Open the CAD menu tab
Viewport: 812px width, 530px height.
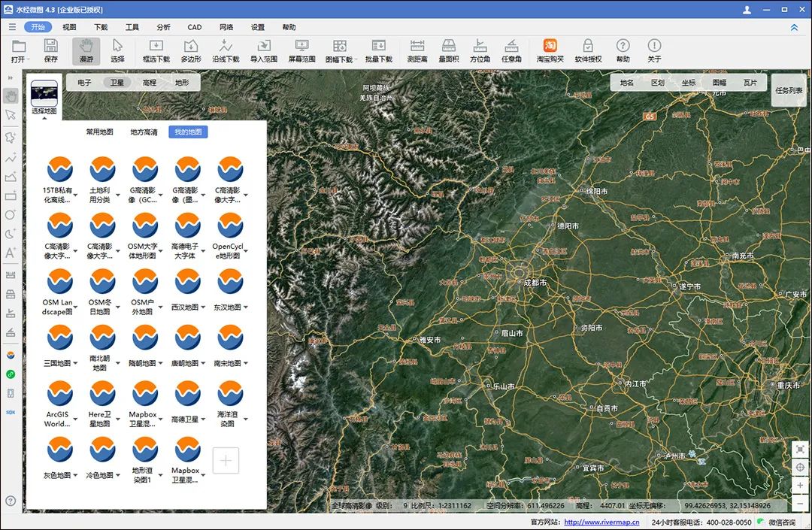[195, 27]
